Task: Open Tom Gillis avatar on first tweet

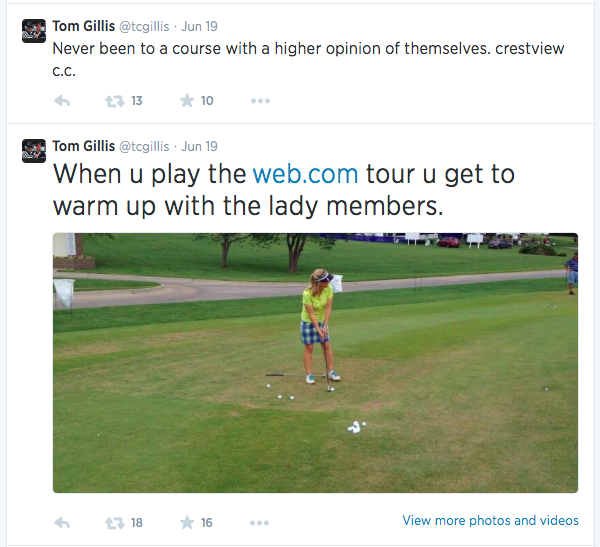Action: pyautogui.click(x=34, y=31)
